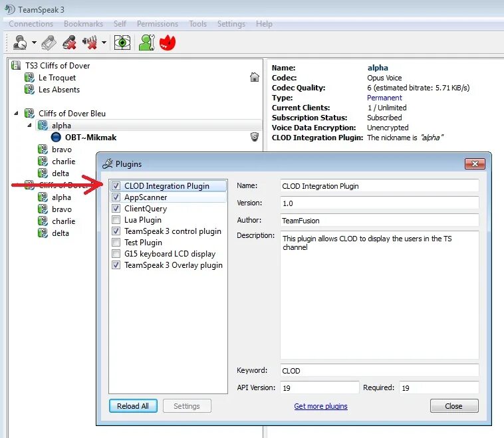Click the Author field showing TeamFusion
This screenshot has height=438, width=504.
379,221
